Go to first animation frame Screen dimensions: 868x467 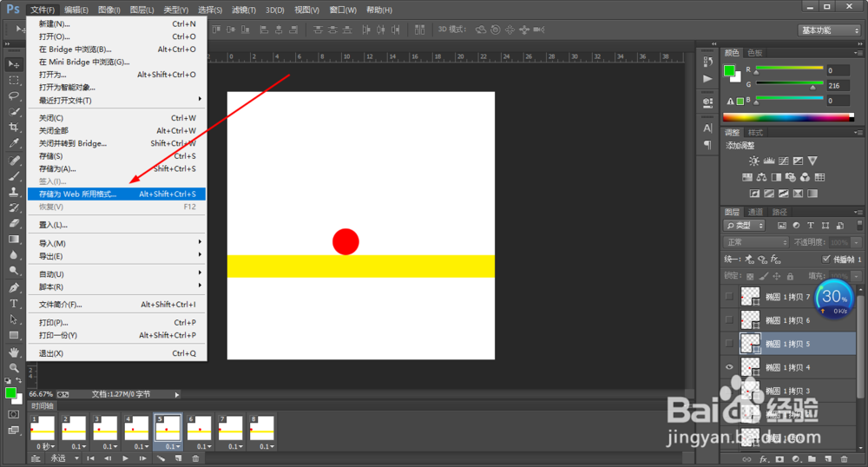[90, 458]
